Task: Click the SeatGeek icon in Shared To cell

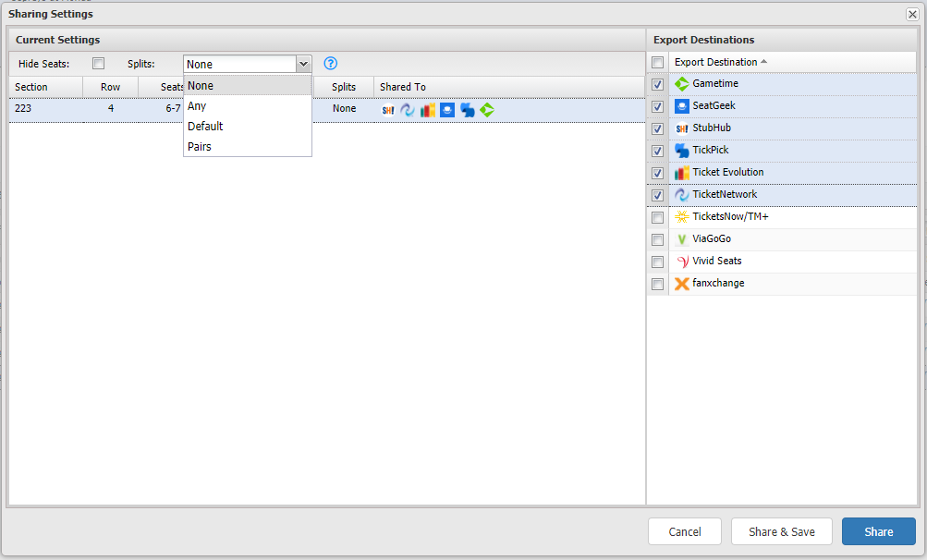Action: point(447,110)
